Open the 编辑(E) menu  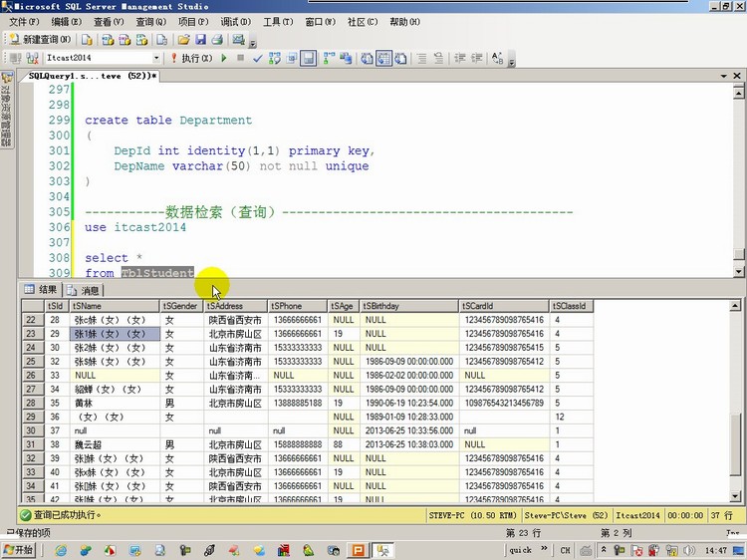[x=66, y=22]
